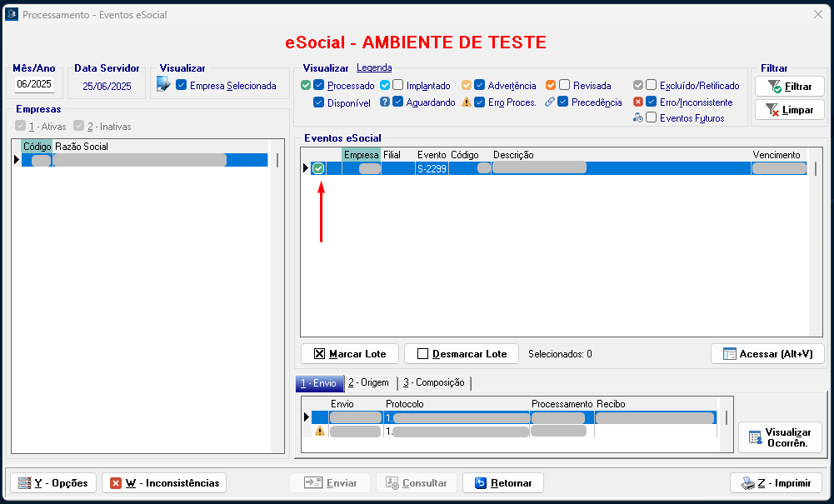Click the green processed status icon in event row
Image resolution: width=834 pixels, height=504 pixels.
[318, 168]
